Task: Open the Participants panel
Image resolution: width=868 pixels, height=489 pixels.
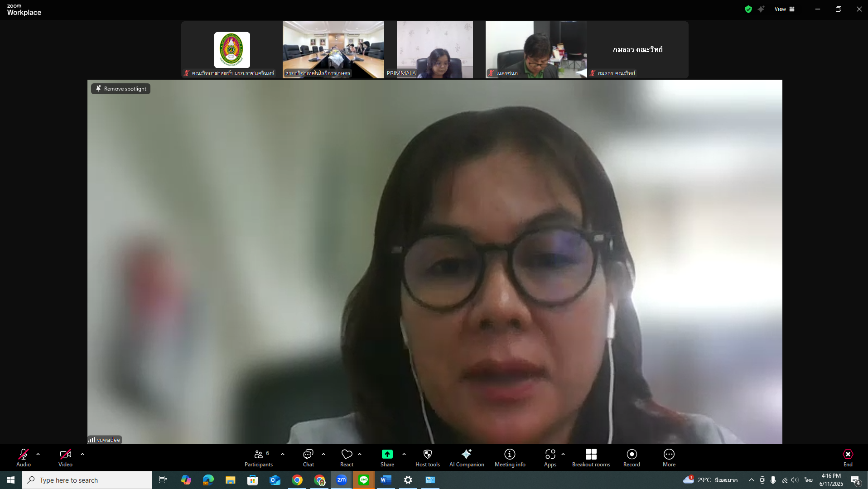Action: click(x=258, y=457)
